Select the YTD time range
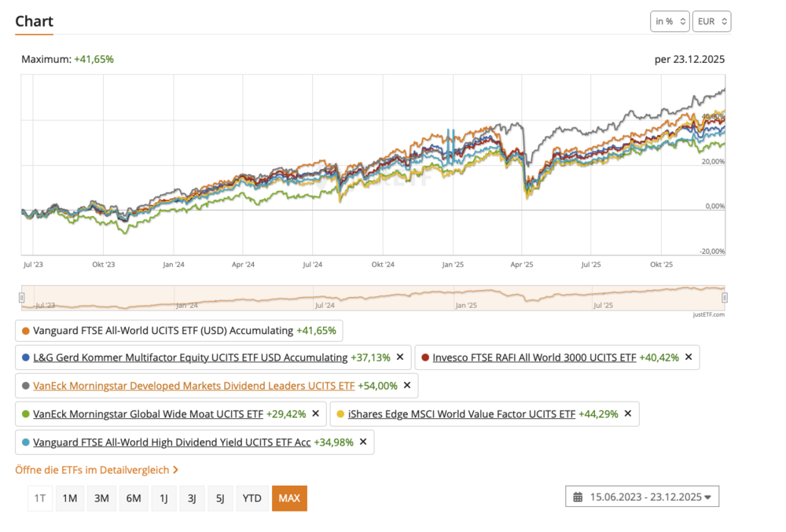Image resolution: width=786 pixels, height=532 pixels. point(252,498)
